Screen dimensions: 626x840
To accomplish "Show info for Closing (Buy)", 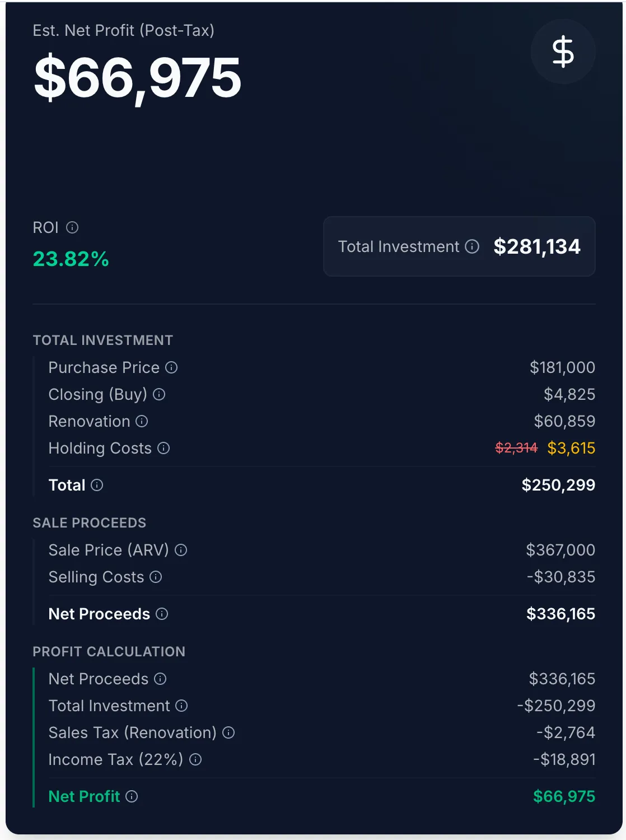I will pos(159,394).
